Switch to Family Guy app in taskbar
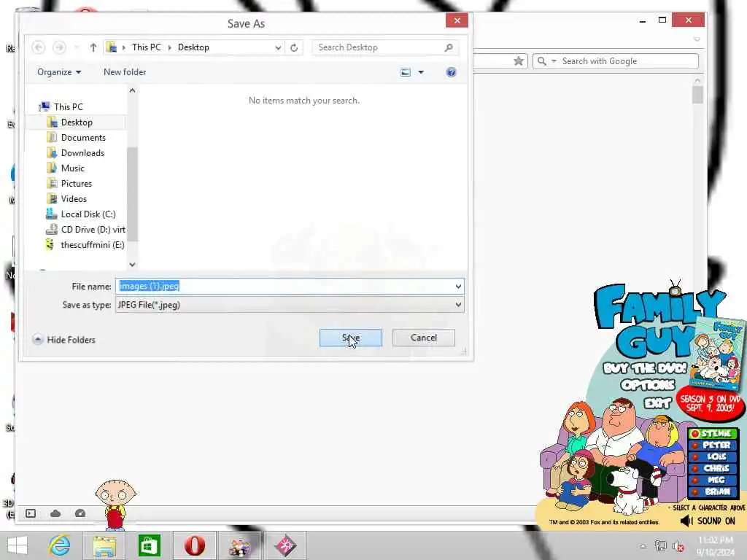Viewport: 747px width, 560px height. point(239,545)
